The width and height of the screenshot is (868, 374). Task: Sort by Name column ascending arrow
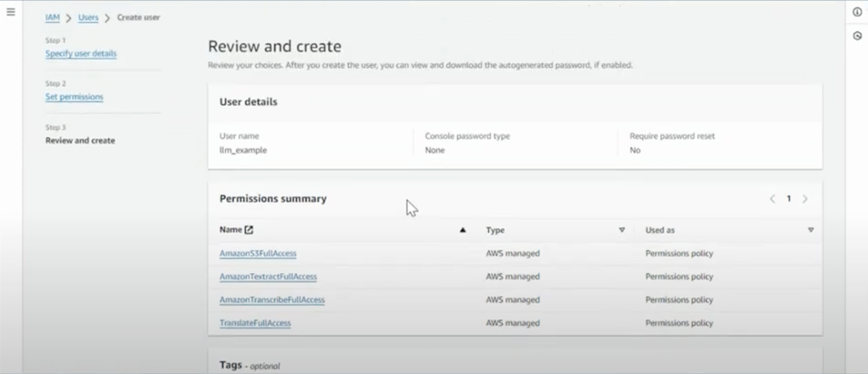coord(462,230)
